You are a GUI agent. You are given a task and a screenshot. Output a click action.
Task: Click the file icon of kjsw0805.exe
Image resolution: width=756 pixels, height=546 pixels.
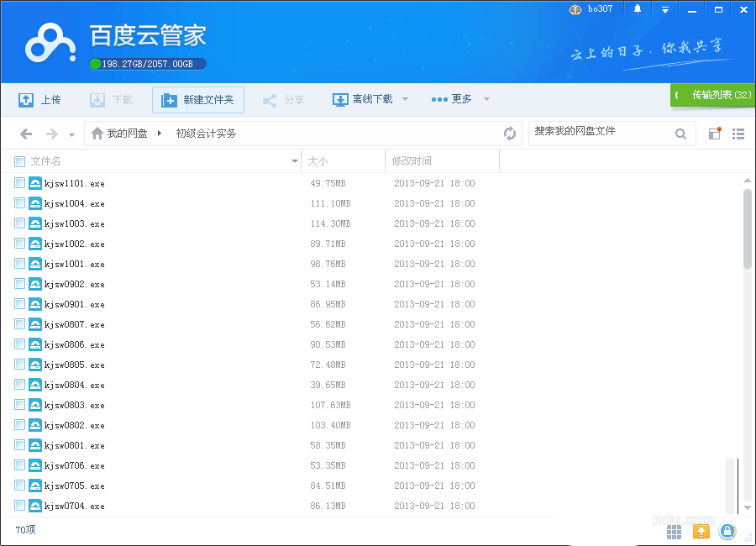point(35,365)
